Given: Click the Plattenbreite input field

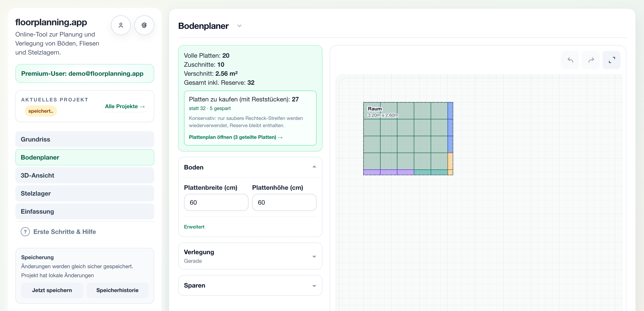Looking at the screenshot, I should point(216,202).
